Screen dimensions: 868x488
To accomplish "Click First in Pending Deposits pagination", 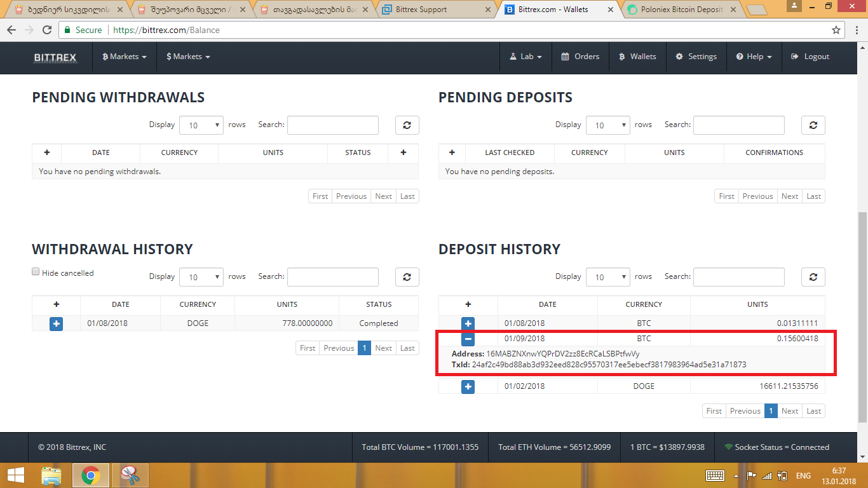I will coord(727,196).
